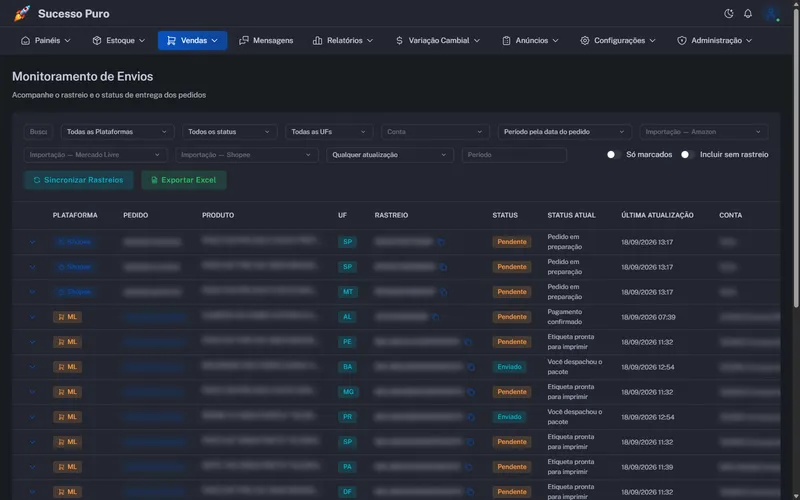Open the Anúncios menu
800x500 pixels.
[530, 40]
